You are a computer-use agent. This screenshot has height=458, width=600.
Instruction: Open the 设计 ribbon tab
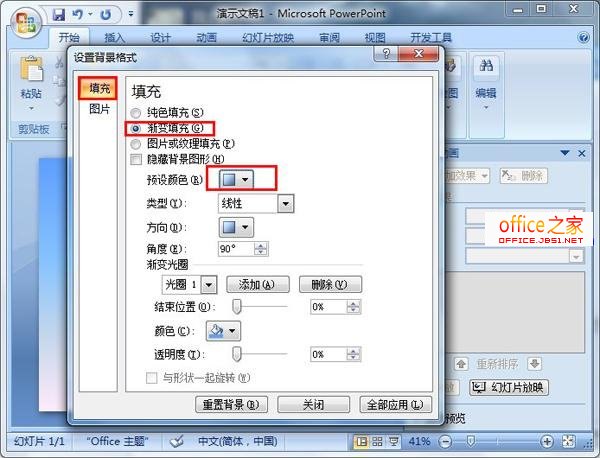(x=160, y=37)
